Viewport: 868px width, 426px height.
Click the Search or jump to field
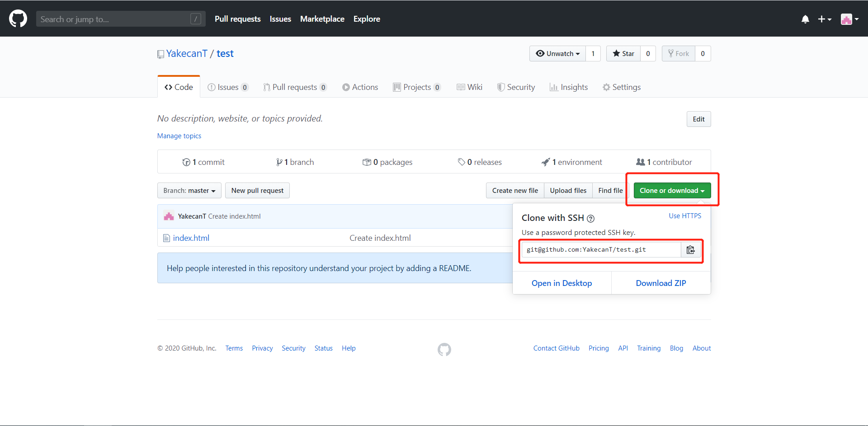click(121, 19)
